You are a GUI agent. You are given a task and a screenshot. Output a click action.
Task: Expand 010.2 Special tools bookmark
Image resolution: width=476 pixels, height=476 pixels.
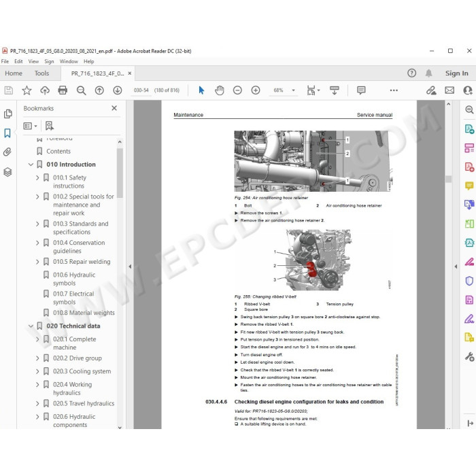[x=37, y=197]
